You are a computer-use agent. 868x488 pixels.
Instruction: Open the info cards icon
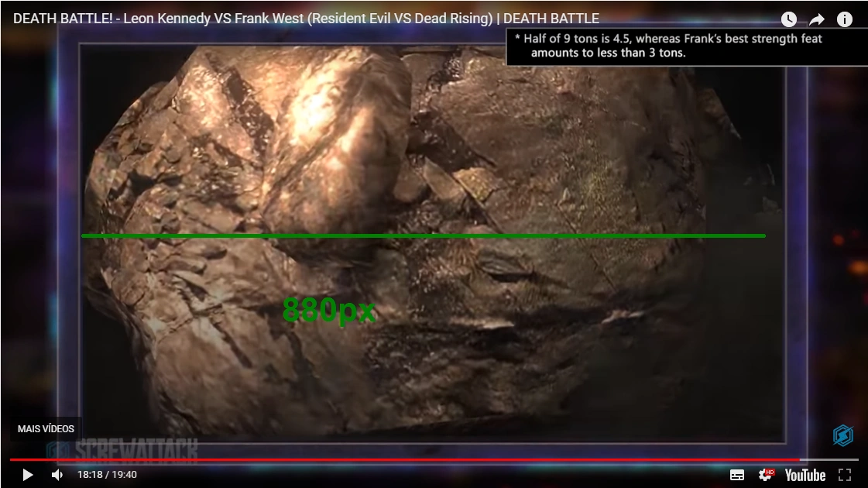click(844, 19)
